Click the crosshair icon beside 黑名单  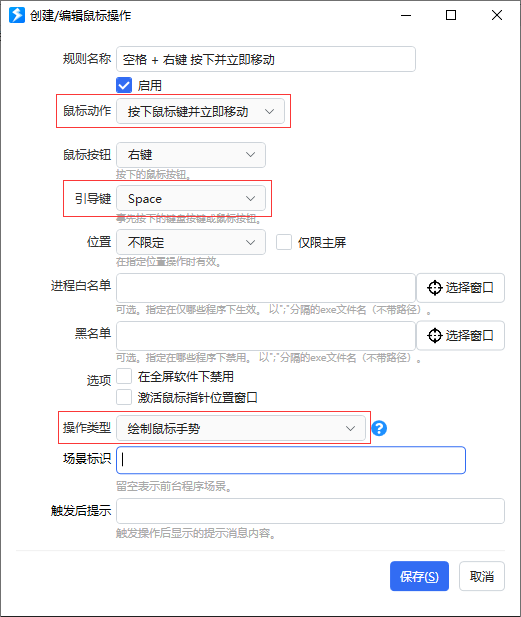434,336
